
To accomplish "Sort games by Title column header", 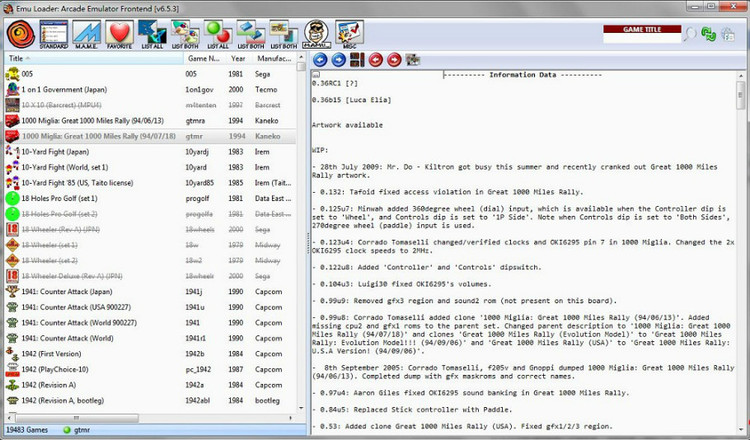I will pos(90,59).
